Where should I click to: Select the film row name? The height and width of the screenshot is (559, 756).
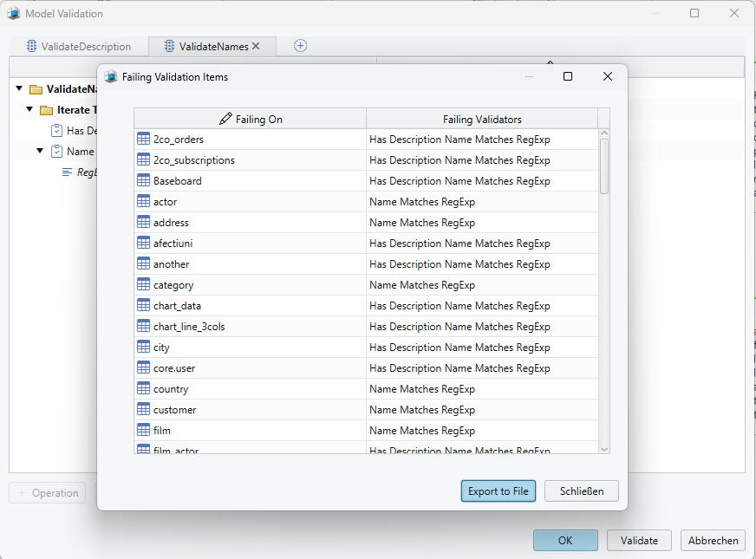[x=161, y=431]
